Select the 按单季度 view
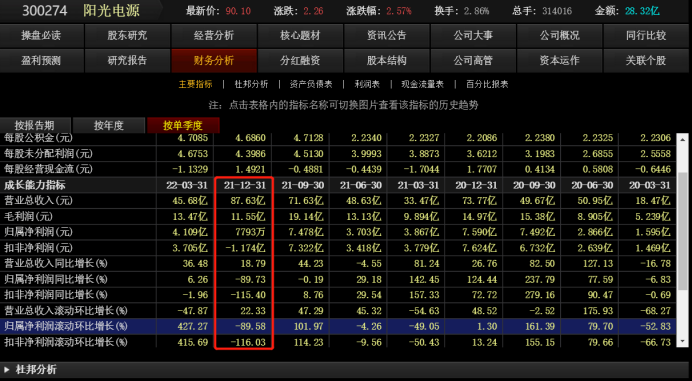Image resolution: width=692 pixels, height=381 pixels. [183, 125]
